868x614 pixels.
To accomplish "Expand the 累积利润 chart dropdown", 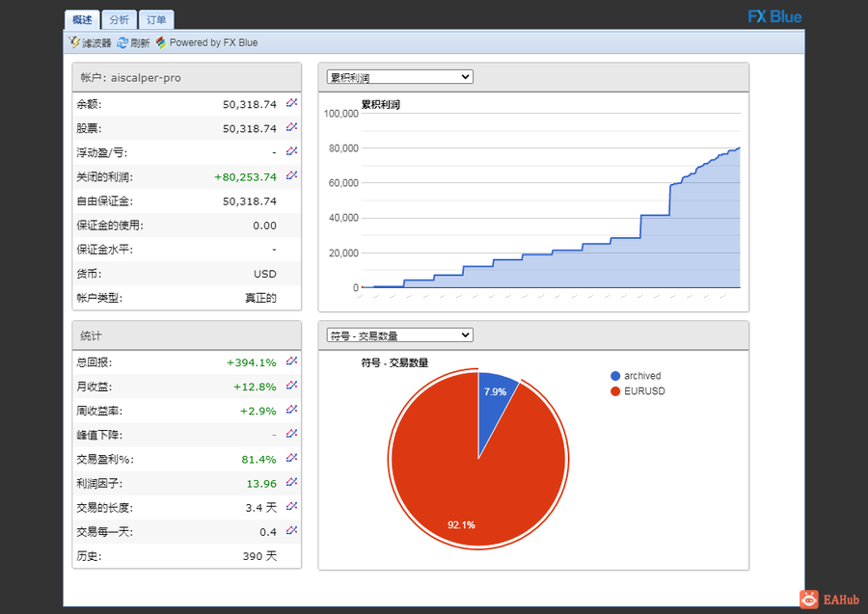I will click(399, 77).
